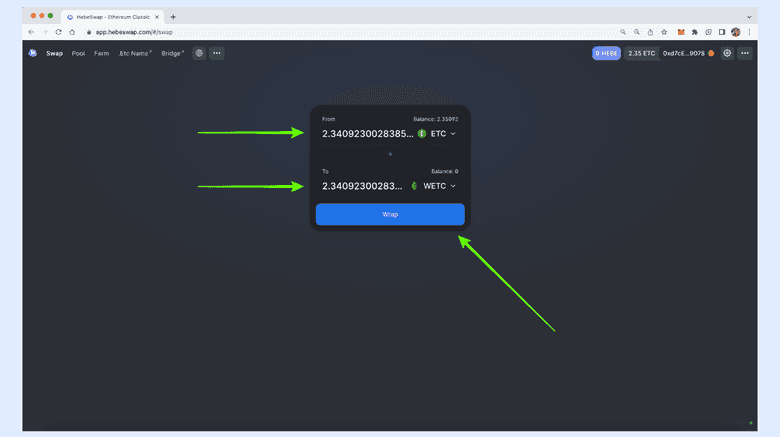The image size is (780, 437).
Task: Open the right-side three-dots menu
Action: [x=745, y=53]
